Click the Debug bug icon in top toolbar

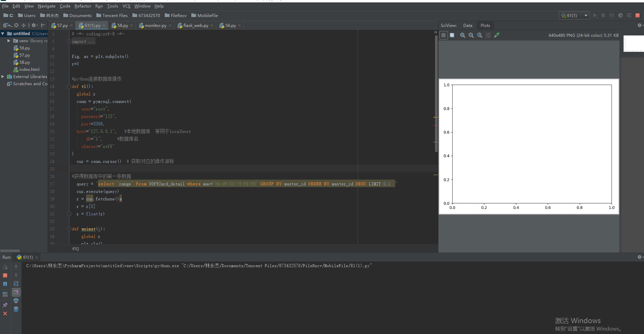pyautogui.click(x=603, y=15)
